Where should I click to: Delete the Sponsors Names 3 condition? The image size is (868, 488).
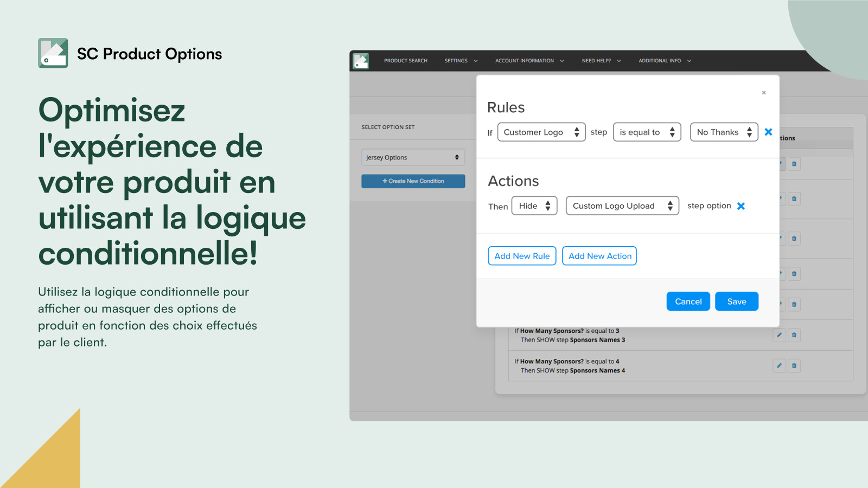(x=794, y=335)
